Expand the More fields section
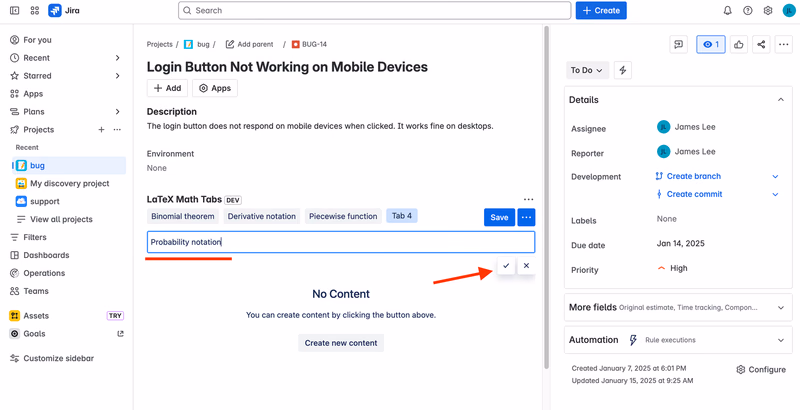The image size is (800, 410). click(678, 308)
